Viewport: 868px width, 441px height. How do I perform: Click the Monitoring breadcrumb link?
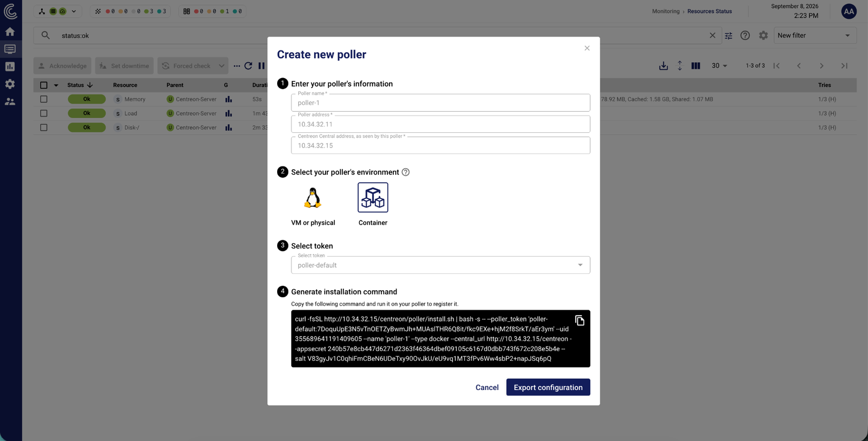(666, 11)
